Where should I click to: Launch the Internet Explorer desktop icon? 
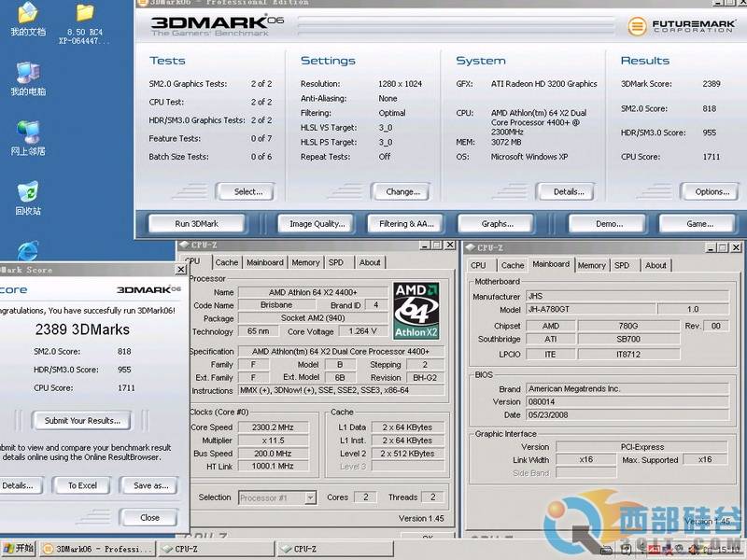click(x=28, y=251)
